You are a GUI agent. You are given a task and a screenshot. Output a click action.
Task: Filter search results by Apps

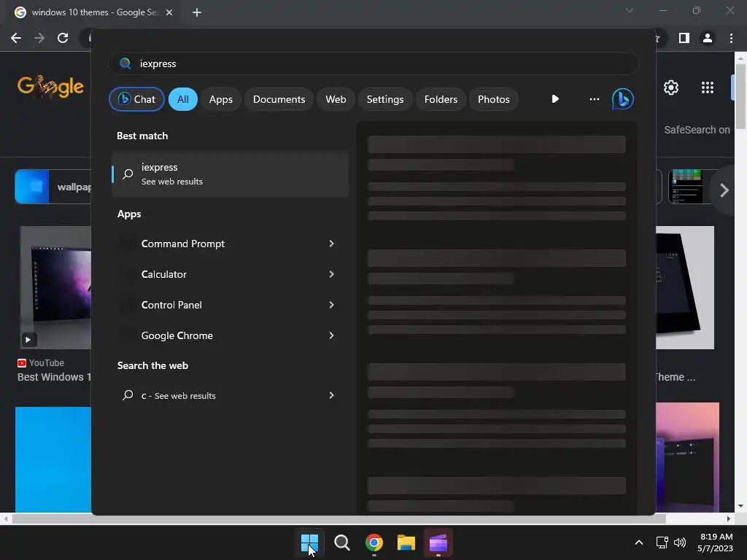220,99
